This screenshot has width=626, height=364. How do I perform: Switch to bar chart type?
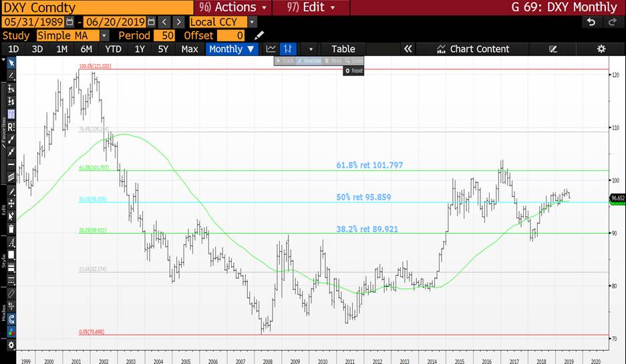[288, 49]
